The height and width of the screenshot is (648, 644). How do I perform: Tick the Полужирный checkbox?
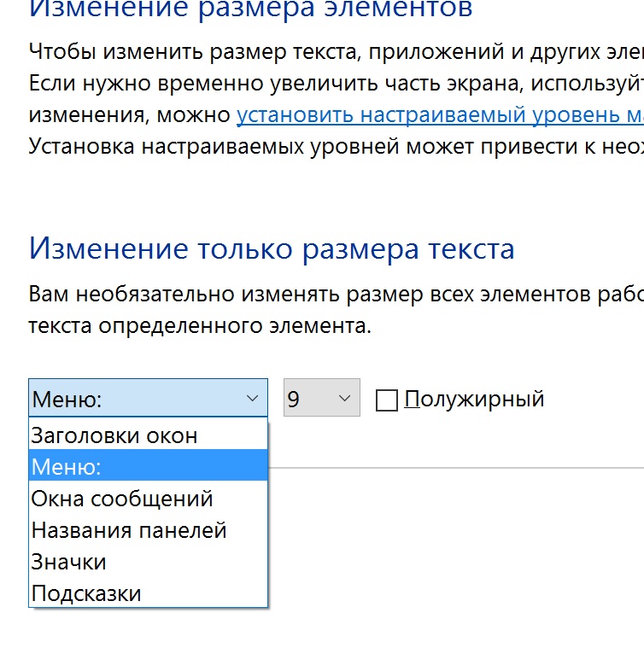[387, 400]
